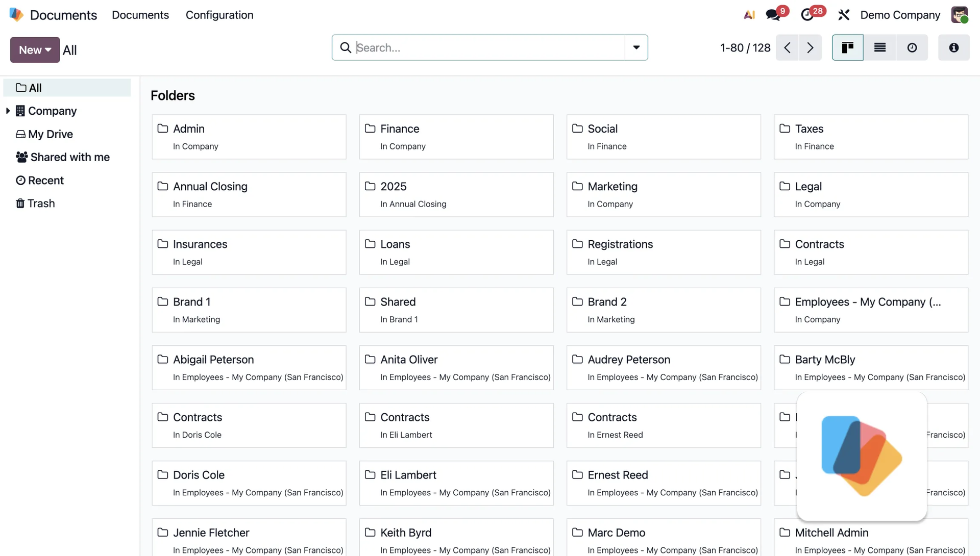The height and width of the screenshot is (556, 980).
Task: Open Doris Cole folder
Action: click(x=249, y=483)
